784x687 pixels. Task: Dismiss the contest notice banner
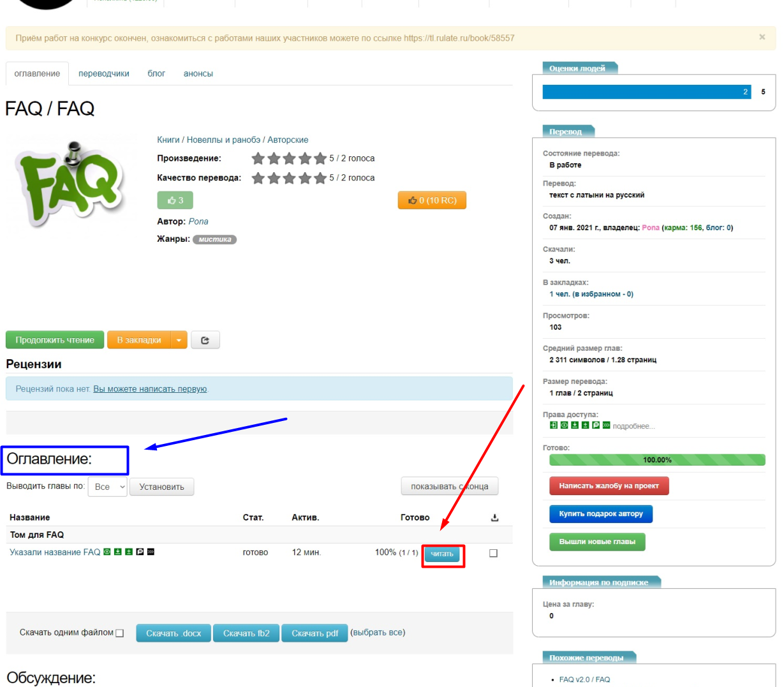pos(762,37)
